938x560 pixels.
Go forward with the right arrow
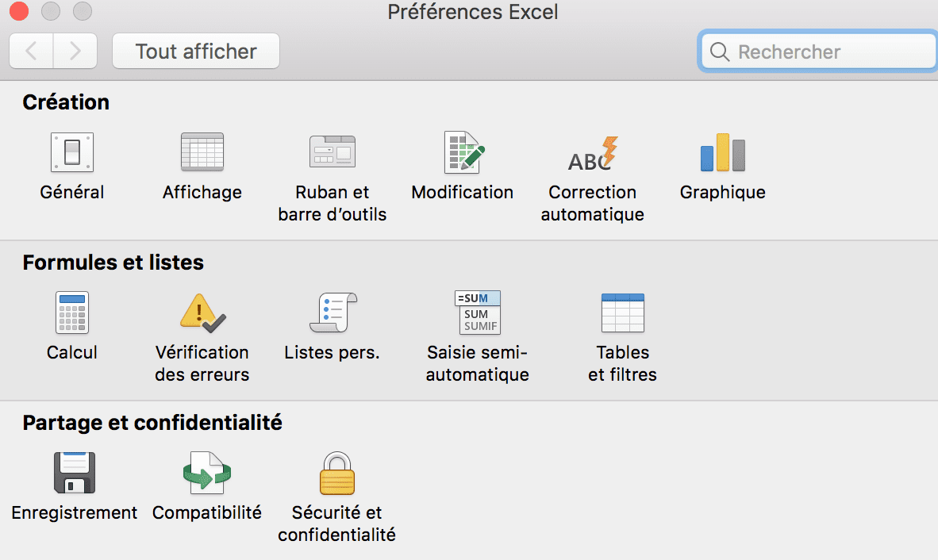pyautogui.click(x=75, y=52)
